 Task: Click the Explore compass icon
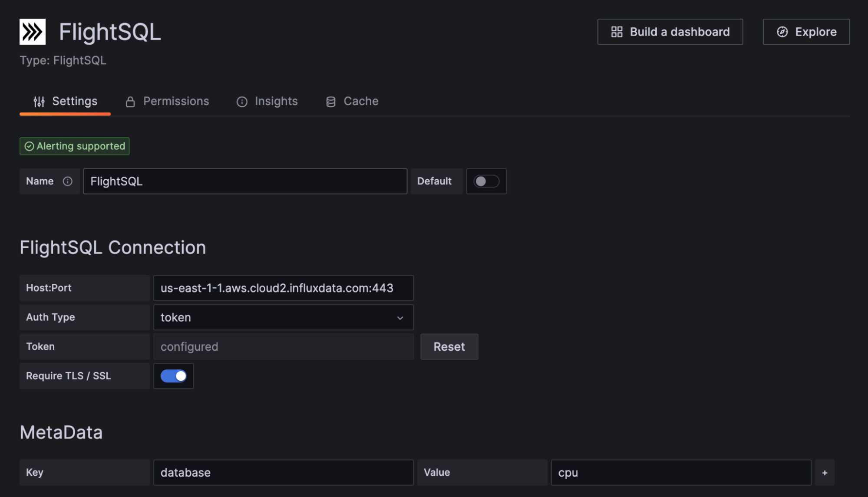[x=782, y=32]
